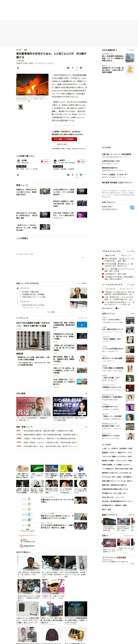Screen dimensions: 138x644
Task: Open the フォトギャラリー link
Action: pyautogui.click(x=129, y=536)
